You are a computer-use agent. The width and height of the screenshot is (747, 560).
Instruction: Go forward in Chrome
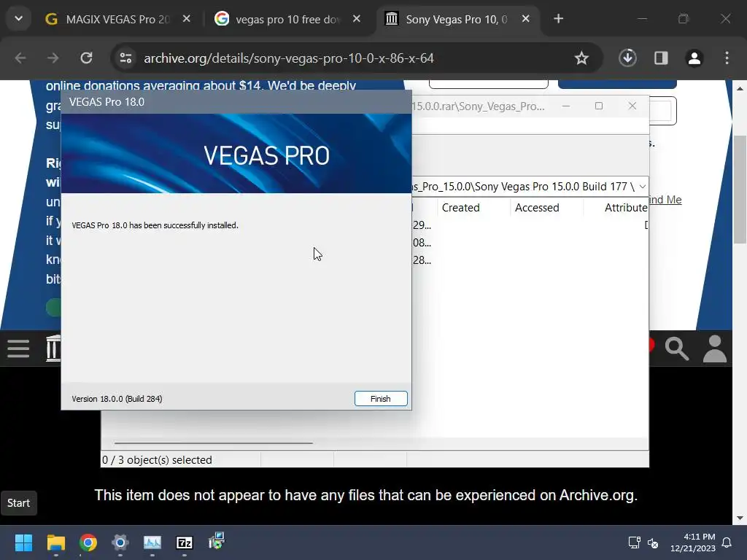(53, 58)
